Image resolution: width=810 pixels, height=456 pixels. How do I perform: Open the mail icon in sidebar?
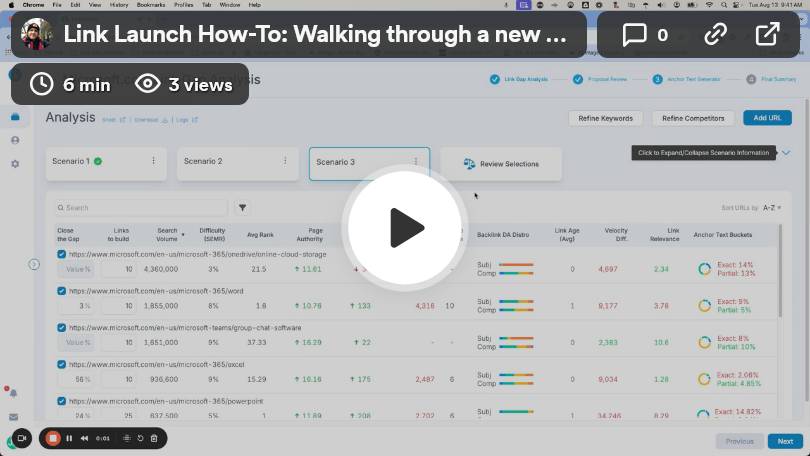[13, 417]
